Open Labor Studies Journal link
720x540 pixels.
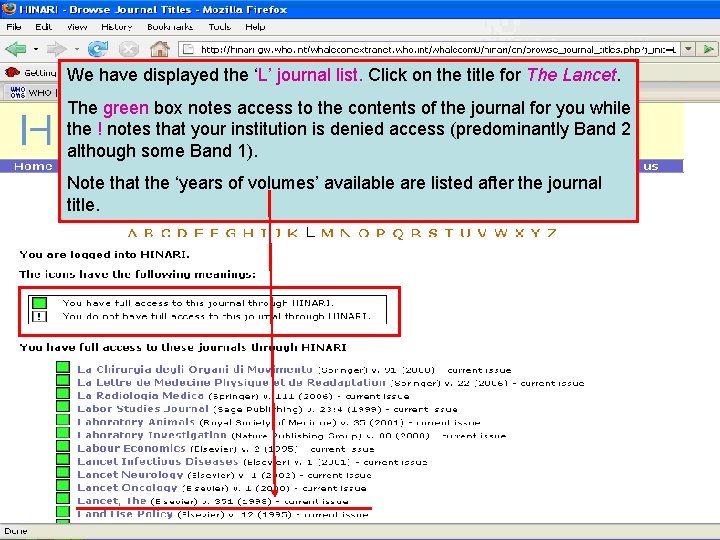click(x=143, y=409)
